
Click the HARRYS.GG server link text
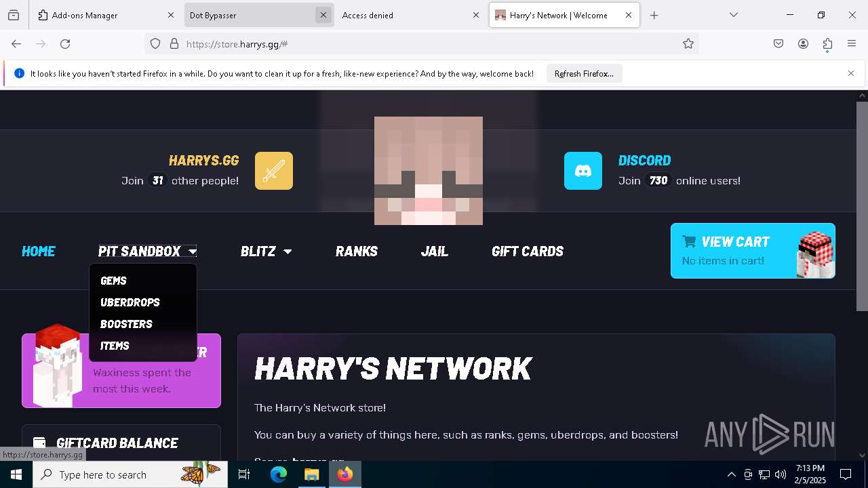pos(203,161)
